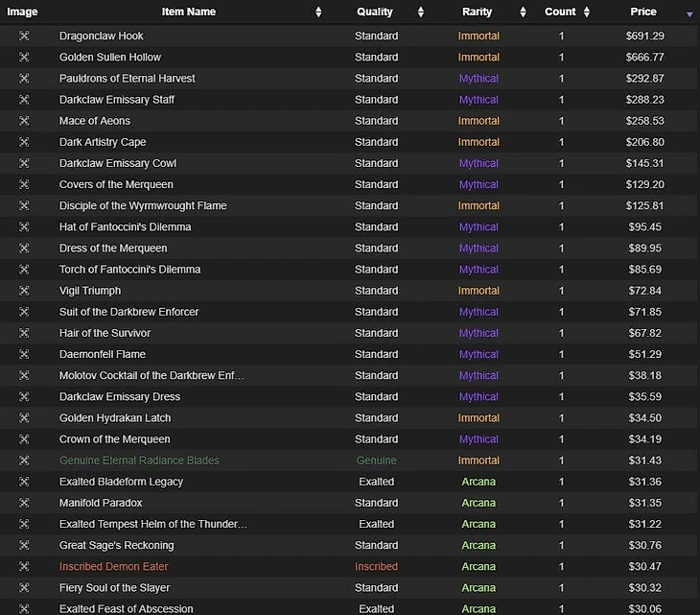Click the Pauldrons of Eternal Harvest name

click(128, 79)
